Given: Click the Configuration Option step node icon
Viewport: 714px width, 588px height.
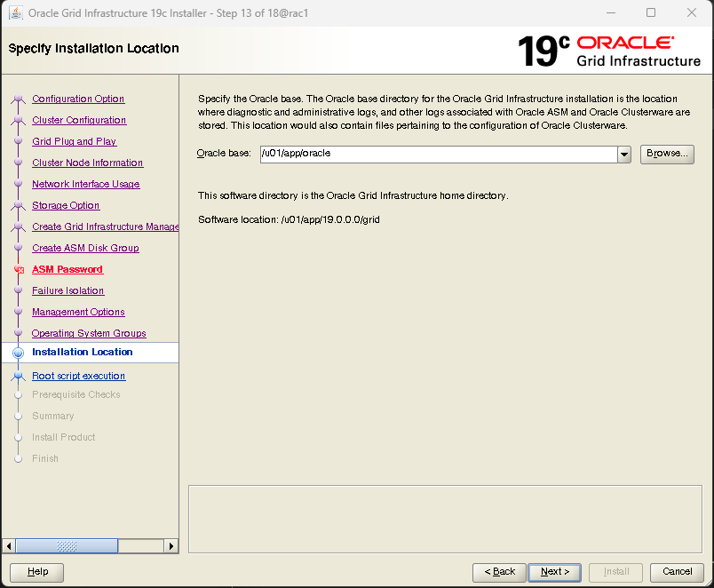Looking at the screenshot, I should pos(19,99).
